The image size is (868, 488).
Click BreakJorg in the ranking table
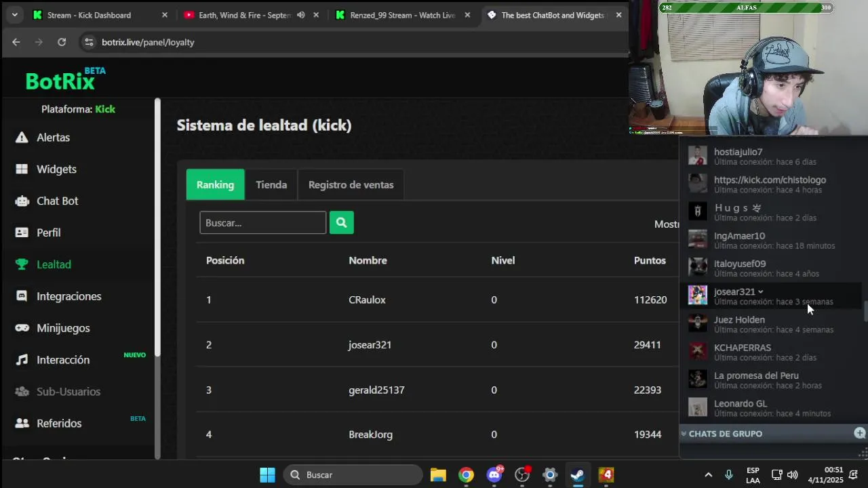tap(370, 434)
